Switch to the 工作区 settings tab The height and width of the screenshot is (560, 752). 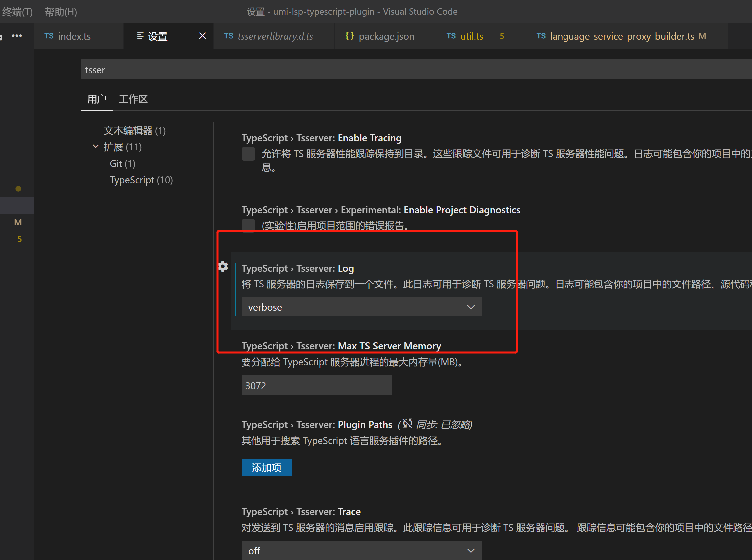point(133,99)
